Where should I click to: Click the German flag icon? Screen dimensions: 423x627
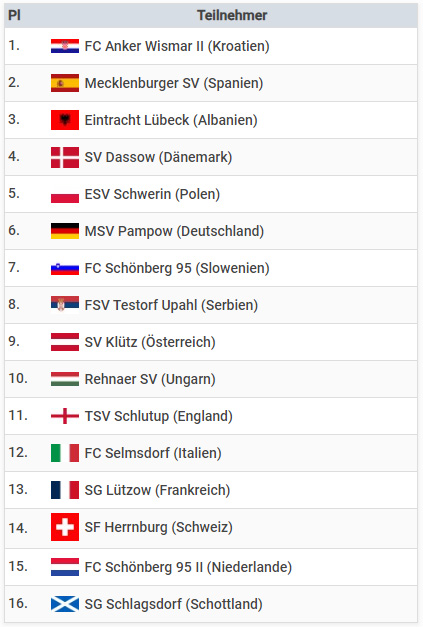[65, 231]
